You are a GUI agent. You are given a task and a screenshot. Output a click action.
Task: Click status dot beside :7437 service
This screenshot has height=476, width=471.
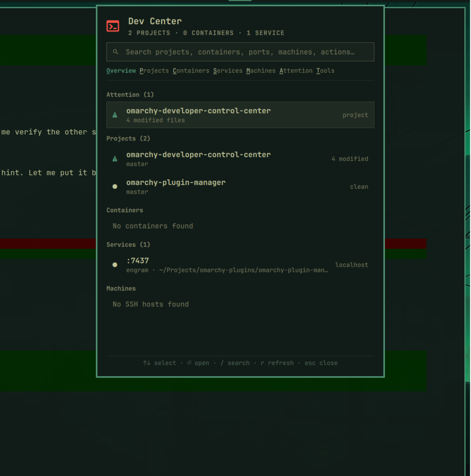[115, 265]
